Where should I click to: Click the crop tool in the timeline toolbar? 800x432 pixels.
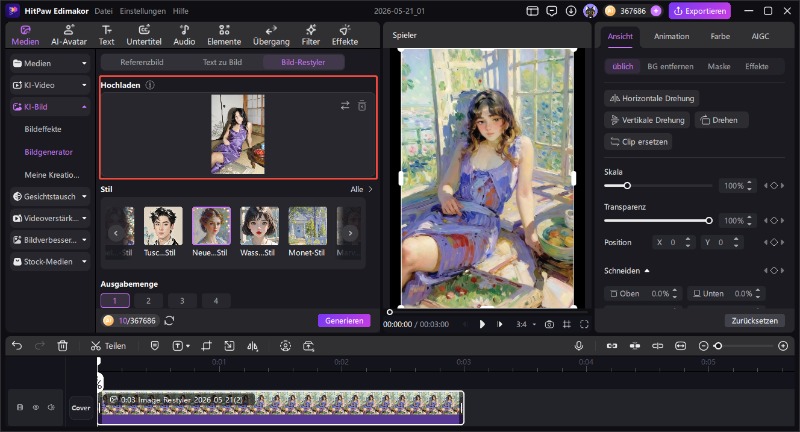(206, 346)
